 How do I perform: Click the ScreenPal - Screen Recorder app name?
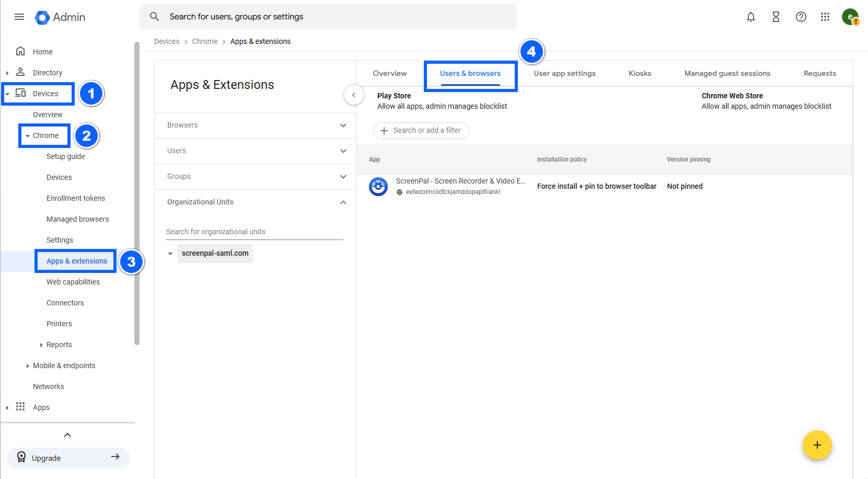pyautogui.click(x=460, y=181)
